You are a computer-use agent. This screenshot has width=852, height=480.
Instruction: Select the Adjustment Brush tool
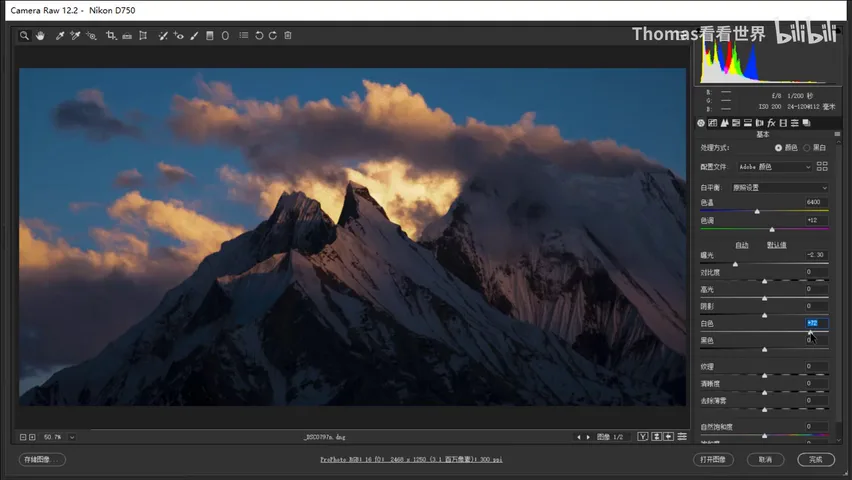194,35
